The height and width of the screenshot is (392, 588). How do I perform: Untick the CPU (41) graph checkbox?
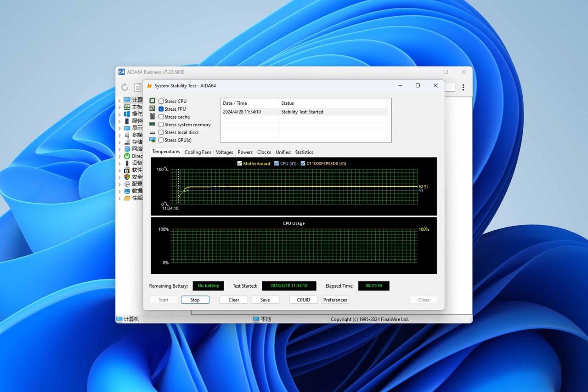(x=277, y=164)
